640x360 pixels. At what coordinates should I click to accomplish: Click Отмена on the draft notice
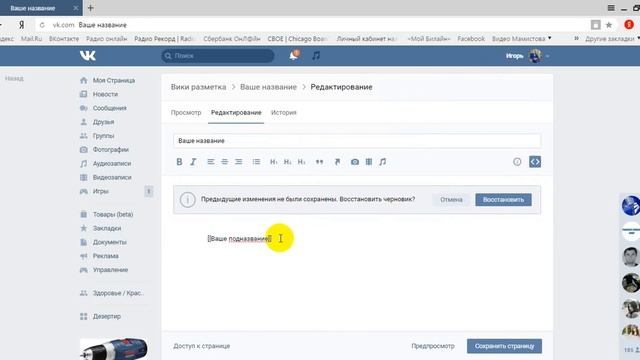(x=451, y=200)
